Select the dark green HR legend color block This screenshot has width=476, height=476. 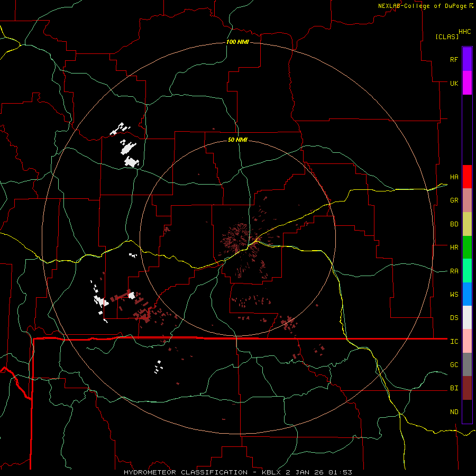coord(467,247)
